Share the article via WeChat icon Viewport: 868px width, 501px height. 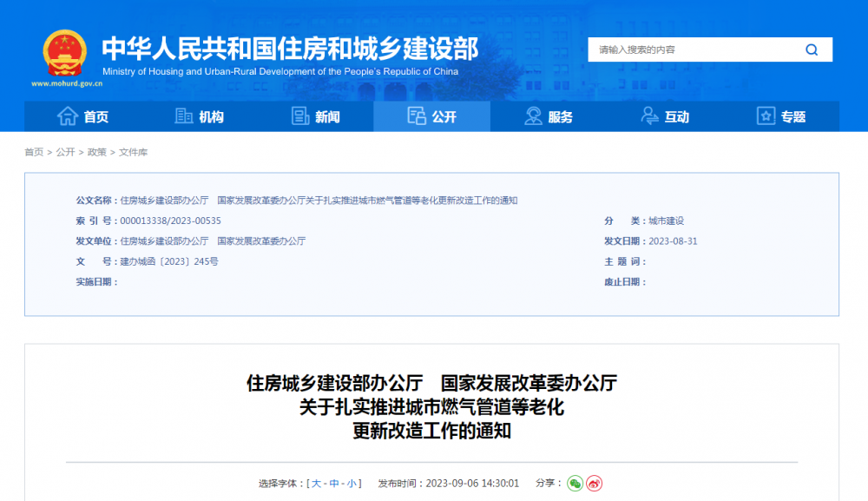(575, 484)
